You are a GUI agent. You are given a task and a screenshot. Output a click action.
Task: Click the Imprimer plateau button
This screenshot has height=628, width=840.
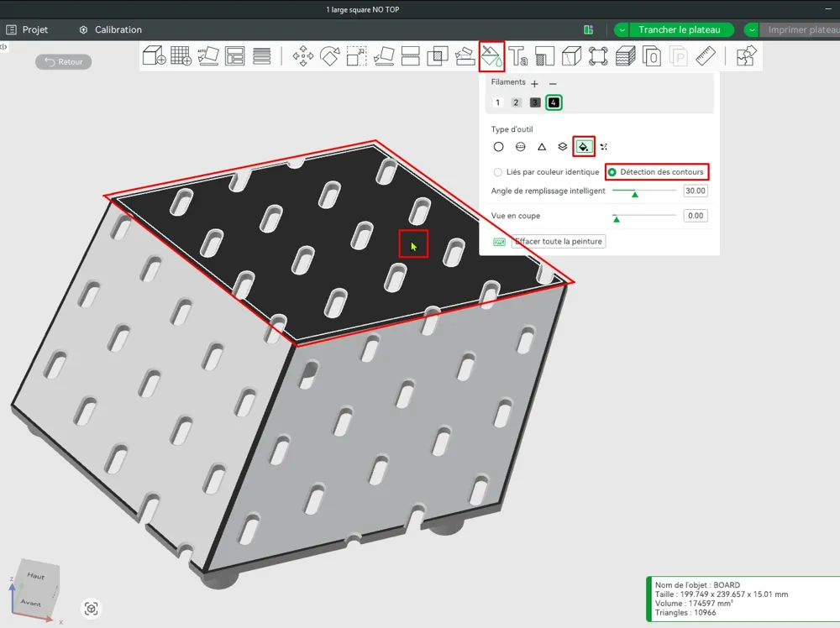[x=801, y=30]
